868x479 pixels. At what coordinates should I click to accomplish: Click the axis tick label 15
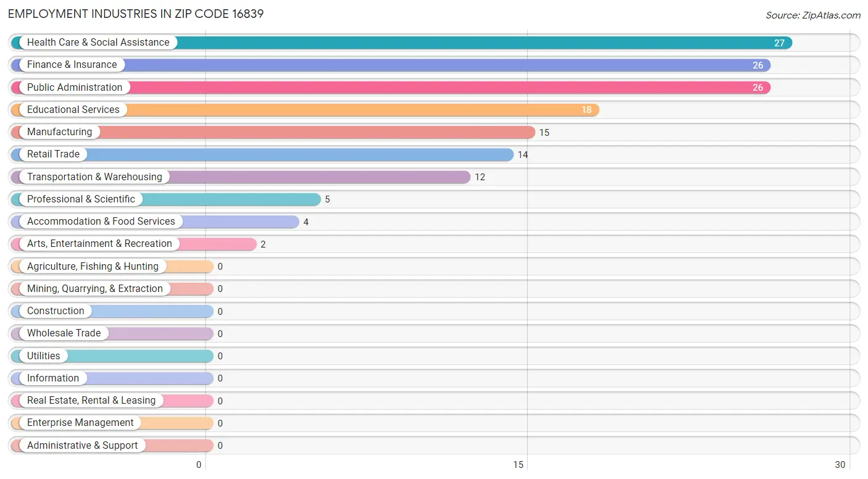pos(519,465)
